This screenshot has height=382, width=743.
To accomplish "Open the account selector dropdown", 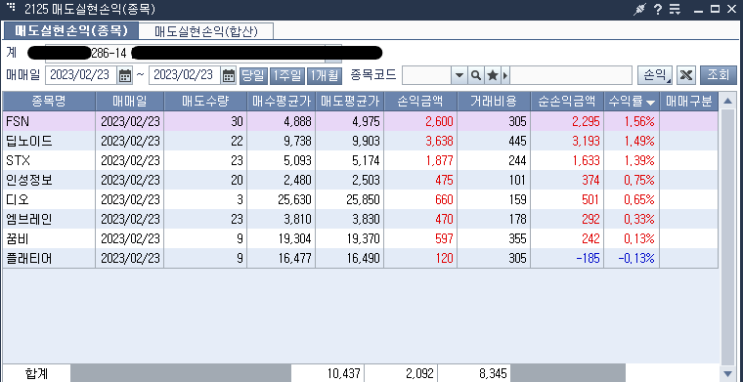I will (x=333, y=54).
